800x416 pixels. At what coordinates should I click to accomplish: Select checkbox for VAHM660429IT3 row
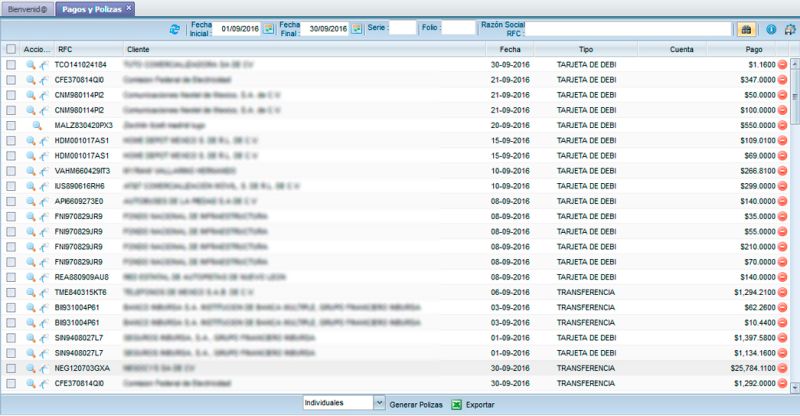coord(10,171)
